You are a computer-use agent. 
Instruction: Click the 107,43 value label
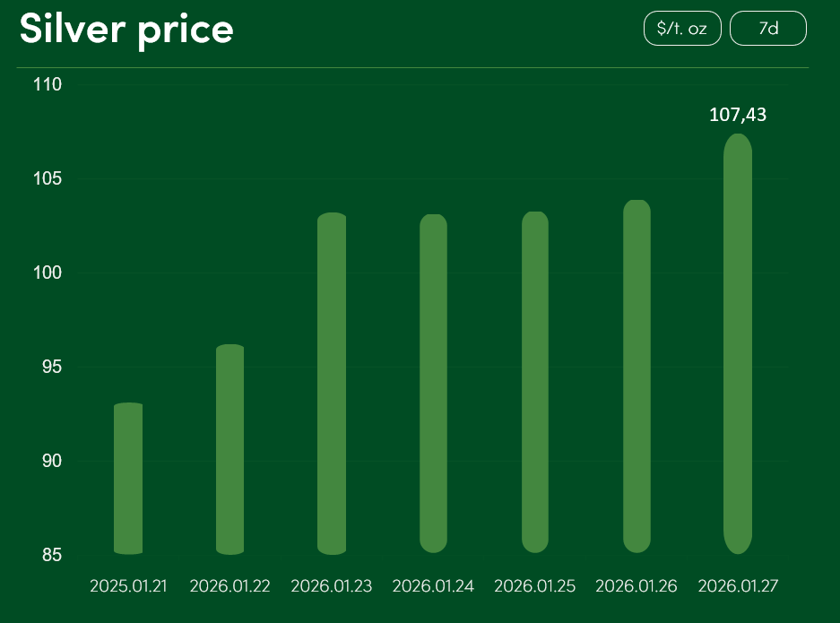[738, 115]
